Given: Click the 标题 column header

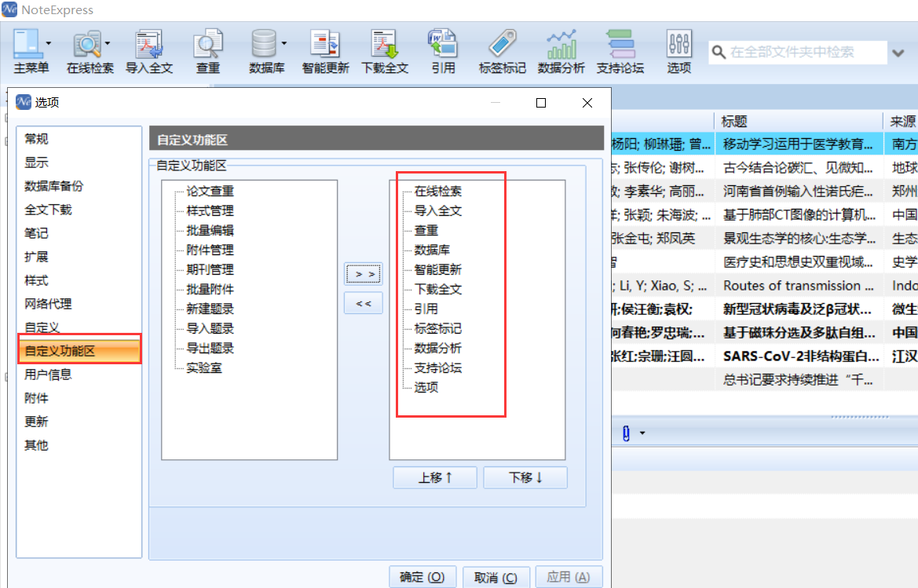Looking at the screenshot, I should (x=799, y=122).
